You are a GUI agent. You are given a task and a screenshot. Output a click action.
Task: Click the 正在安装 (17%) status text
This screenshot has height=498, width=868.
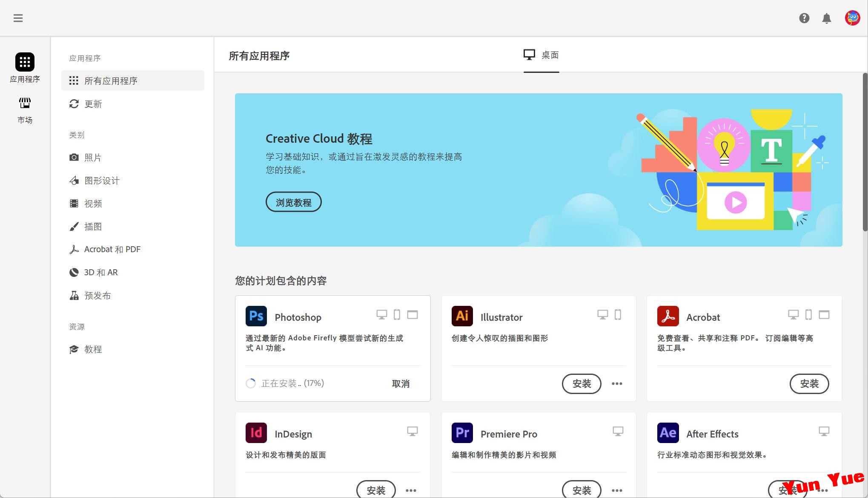pos(292,383)
